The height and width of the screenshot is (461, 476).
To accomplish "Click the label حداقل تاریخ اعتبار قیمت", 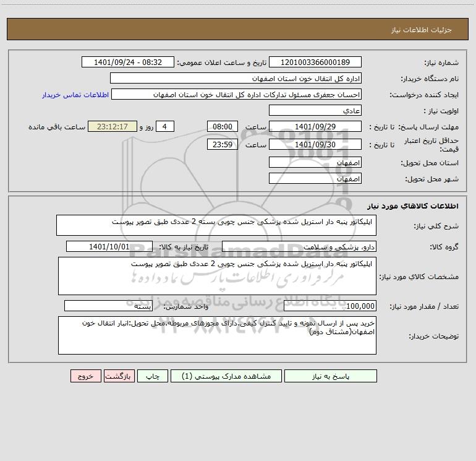I will coord(431,145).
